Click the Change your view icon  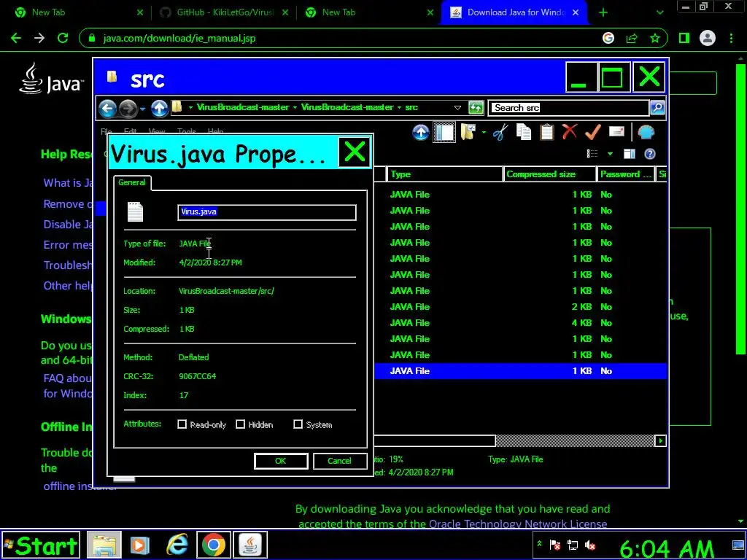point(592,153)
